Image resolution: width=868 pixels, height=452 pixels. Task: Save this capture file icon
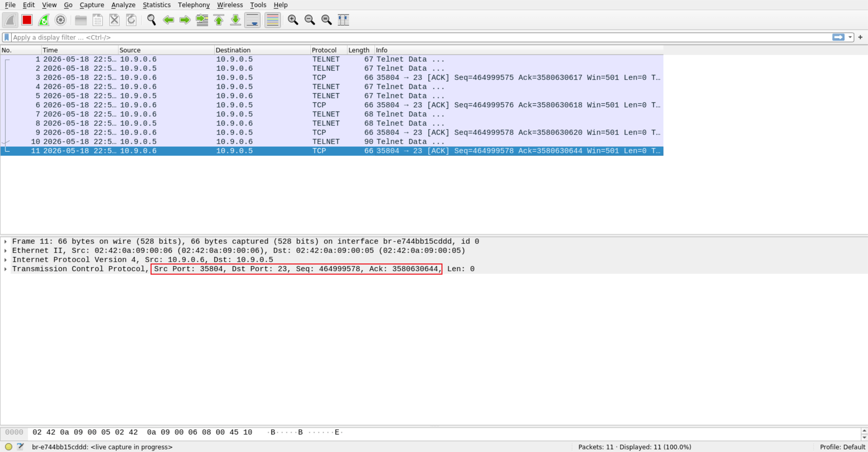click(x=98, y=20)
